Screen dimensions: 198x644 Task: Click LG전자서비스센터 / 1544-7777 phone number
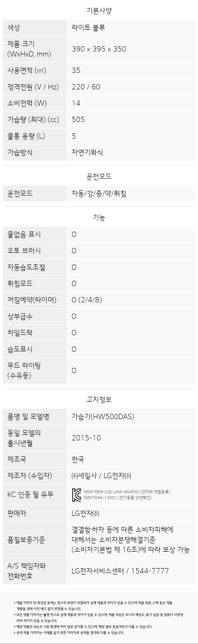pos(120,571)
